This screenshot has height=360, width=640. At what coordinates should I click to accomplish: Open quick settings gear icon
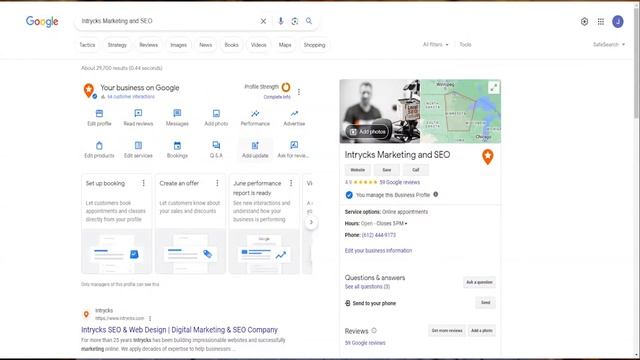pyautogui.click(x=584, y=22)
